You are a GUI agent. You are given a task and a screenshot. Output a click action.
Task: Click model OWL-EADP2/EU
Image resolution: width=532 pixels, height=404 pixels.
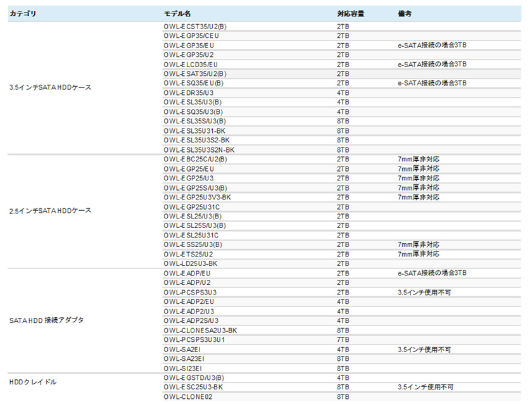point(189,302)
